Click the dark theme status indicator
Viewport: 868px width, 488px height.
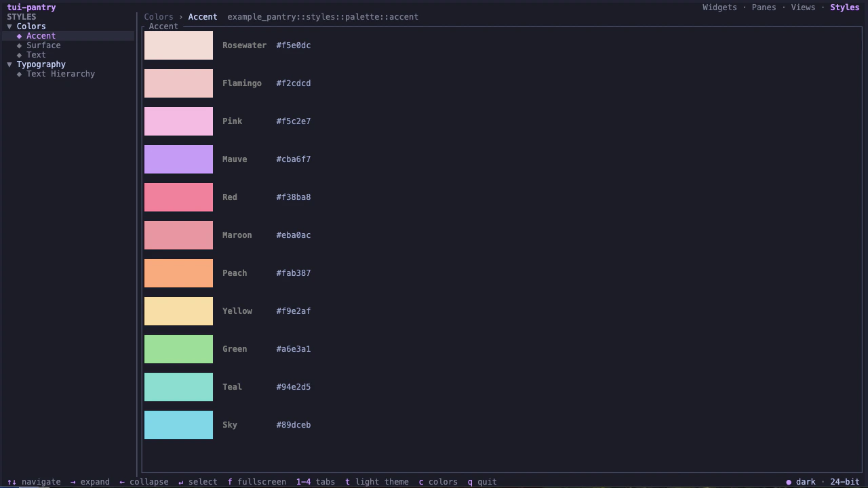(801, 482)
